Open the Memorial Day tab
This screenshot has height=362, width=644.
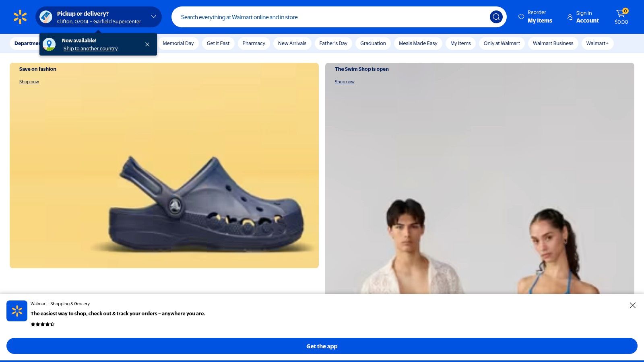tap(178, 43)
